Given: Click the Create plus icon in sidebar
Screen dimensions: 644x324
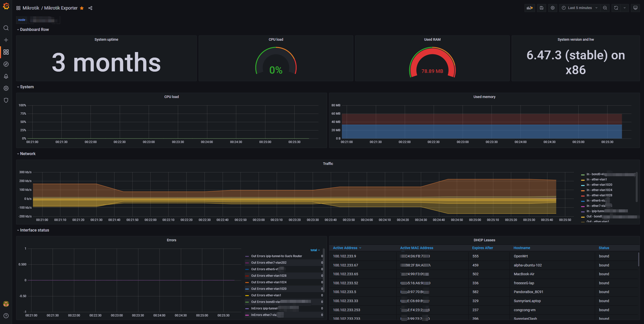Looking at the screenshot, I should pos(6,40).
